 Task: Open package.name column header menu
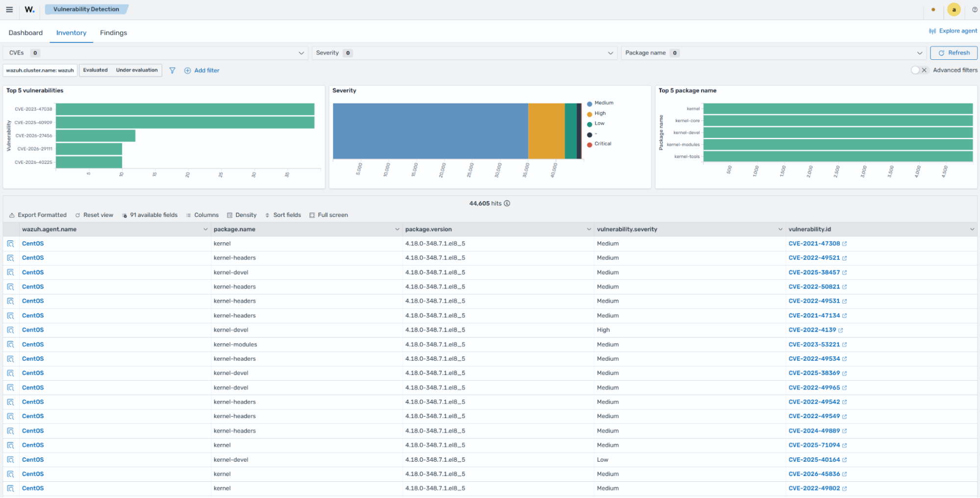397,230
